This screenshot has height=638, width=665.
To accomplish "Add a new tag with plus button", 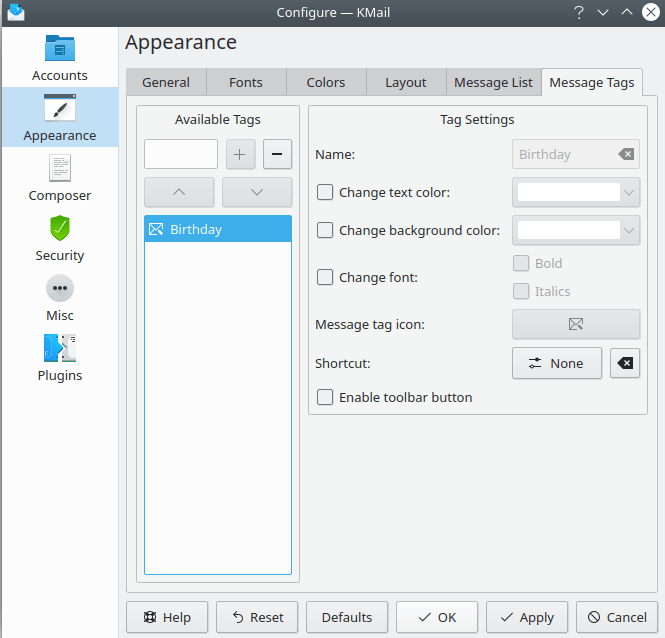I will 240,154.
